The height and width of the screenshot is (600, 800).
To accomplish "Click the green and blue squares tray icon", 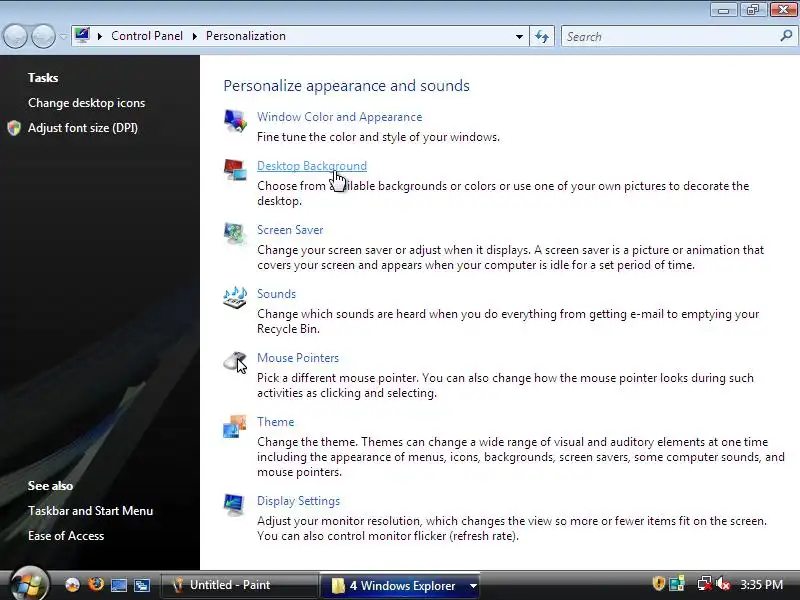I will coord(677,584).
